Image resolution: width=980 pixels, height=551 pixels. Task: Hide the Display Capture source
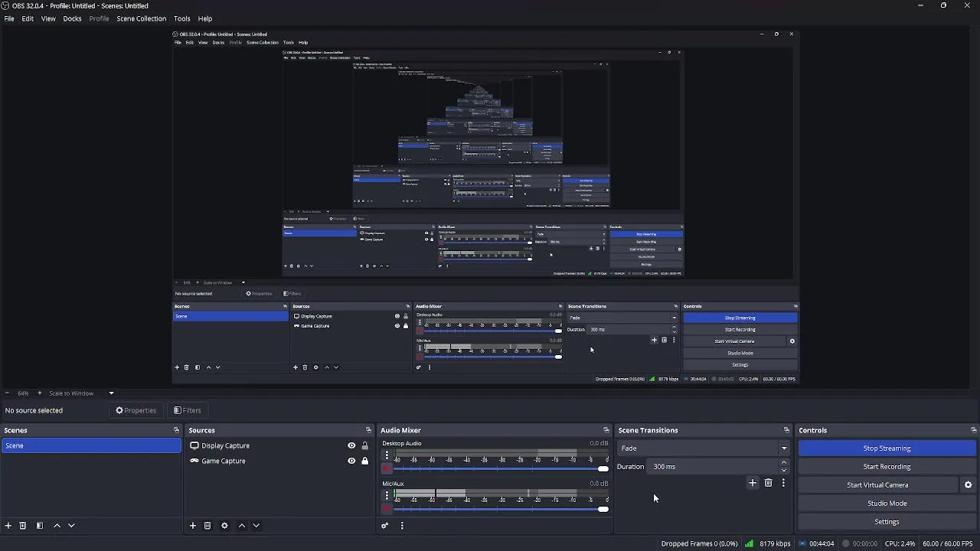(x=351, y=445)
